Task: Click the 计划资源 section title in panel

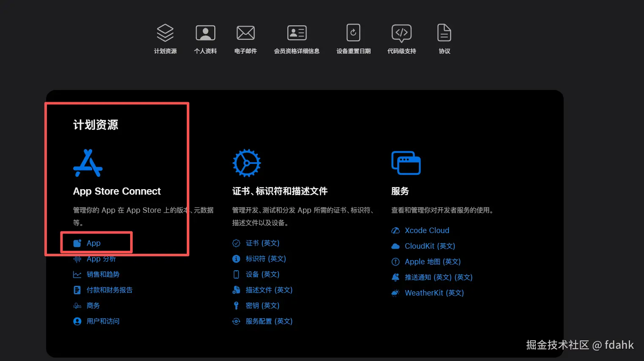Action: point(96,125)
